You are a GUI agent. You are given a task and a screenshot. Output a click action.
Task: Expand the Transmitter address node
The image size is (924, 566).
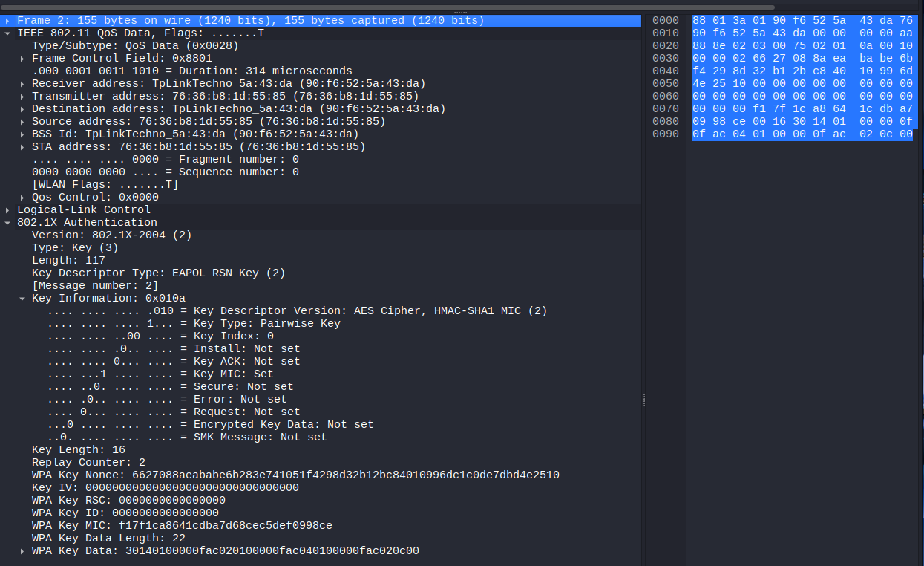pyautogui.click(x=22, y=97)
